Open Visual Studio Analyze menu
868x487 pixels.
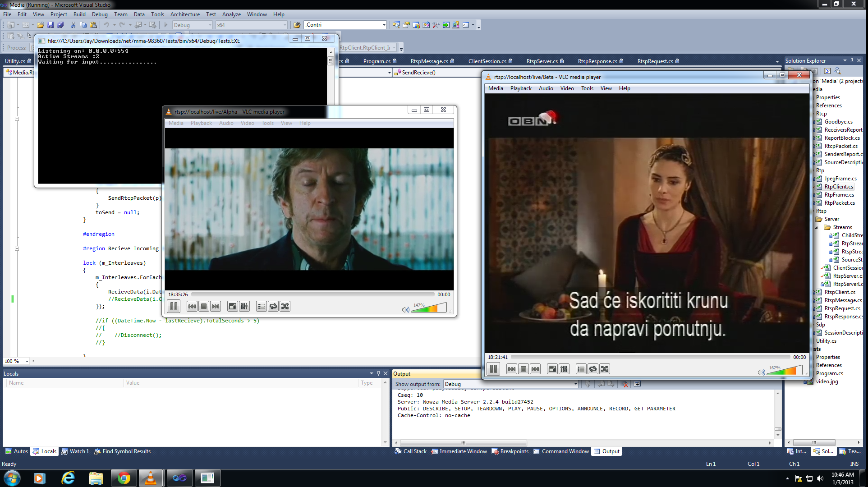[231, 14]
